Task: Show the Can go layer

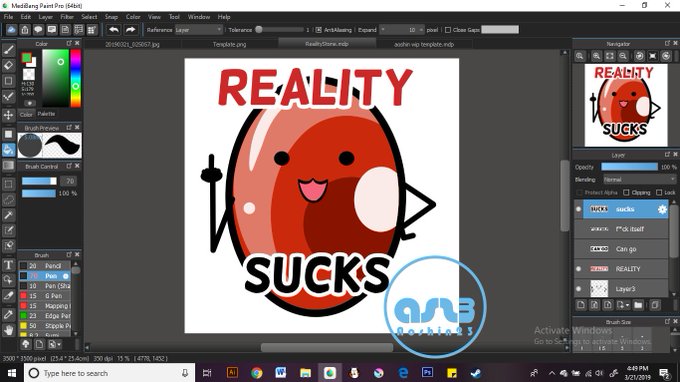Action: (579, 249)
